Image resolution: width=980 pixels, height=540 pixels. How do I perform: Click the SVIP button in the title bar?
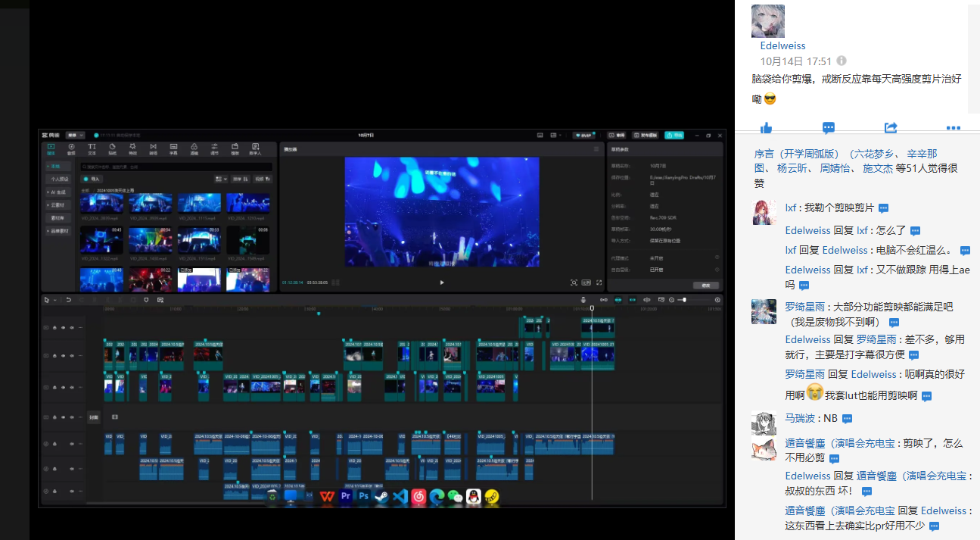(x=583, y=135)
